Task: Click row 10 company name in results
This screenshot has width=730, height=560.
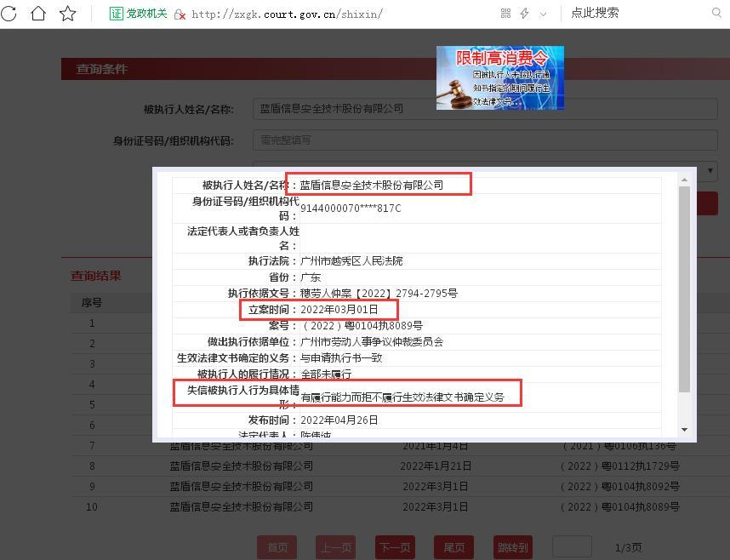Action: (x=241, y=507)
